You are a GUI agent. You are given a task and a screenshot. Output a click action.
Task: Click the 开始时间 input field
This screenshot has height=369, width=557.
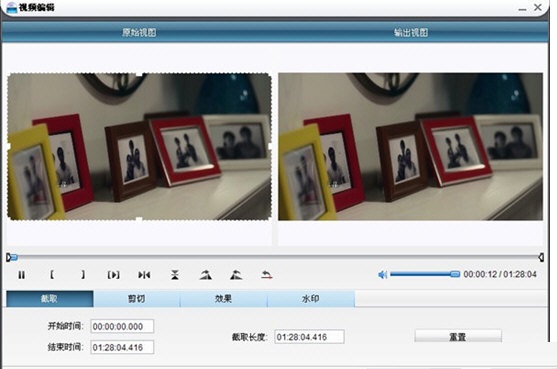(x=122, y=326)
